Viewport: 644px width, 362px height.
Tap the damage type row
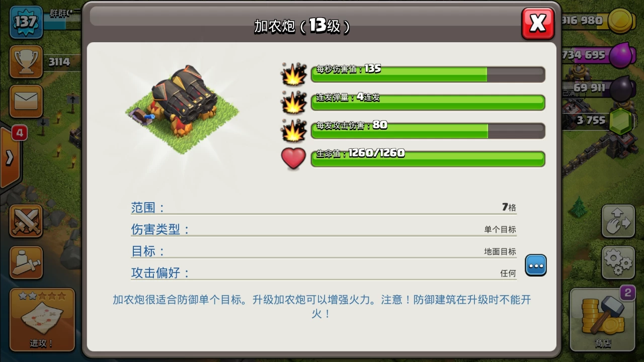324,229
